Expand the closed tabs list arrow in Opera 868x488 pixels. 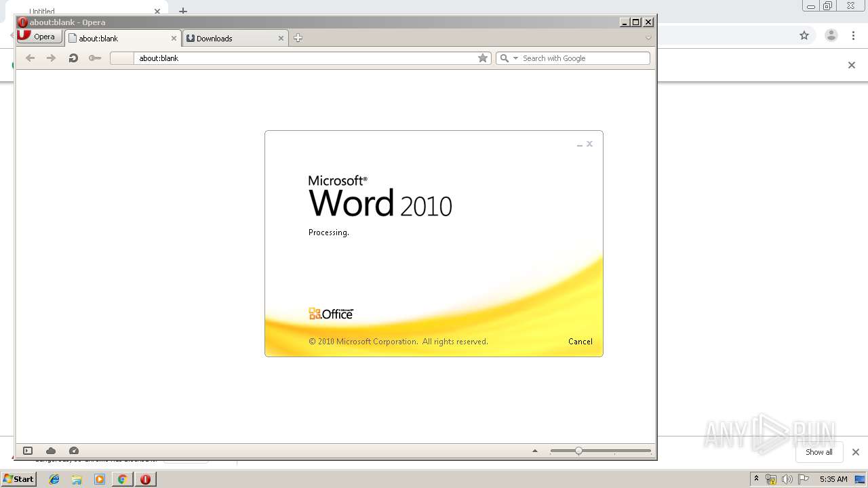[648, 38]
